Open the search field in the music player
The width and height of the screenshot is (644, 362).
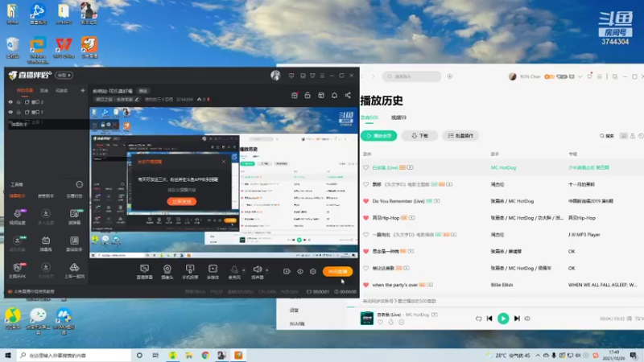coord(412,76)
